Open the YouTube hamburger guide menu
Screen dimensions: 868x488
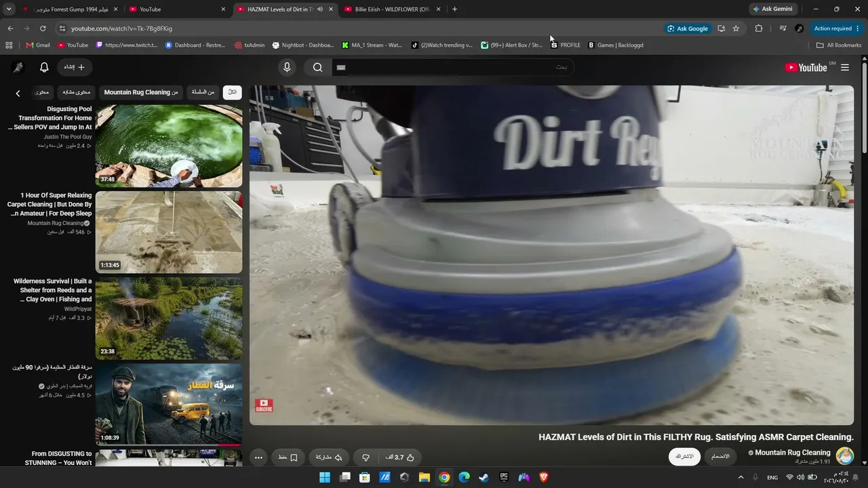[x=845, y=67]
